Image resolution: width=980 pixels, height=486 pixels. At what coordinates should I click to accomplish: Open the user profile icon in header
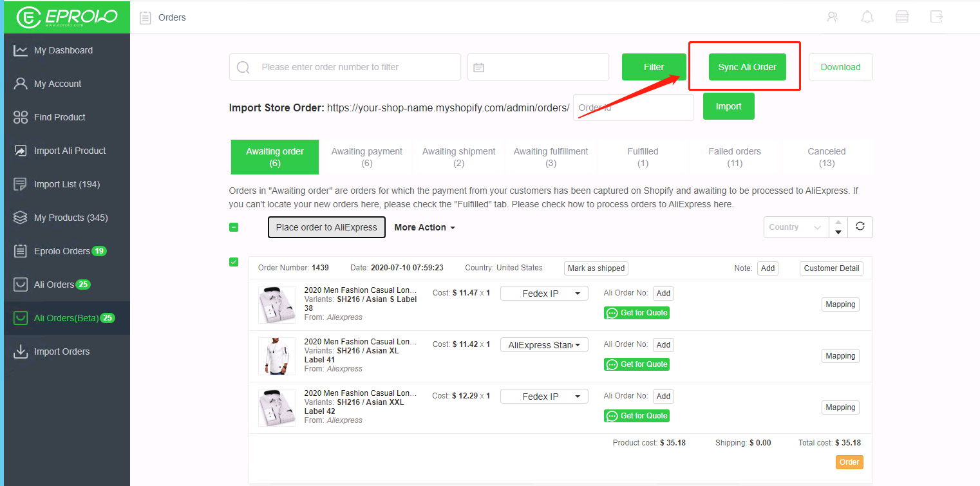pos(833,17)
